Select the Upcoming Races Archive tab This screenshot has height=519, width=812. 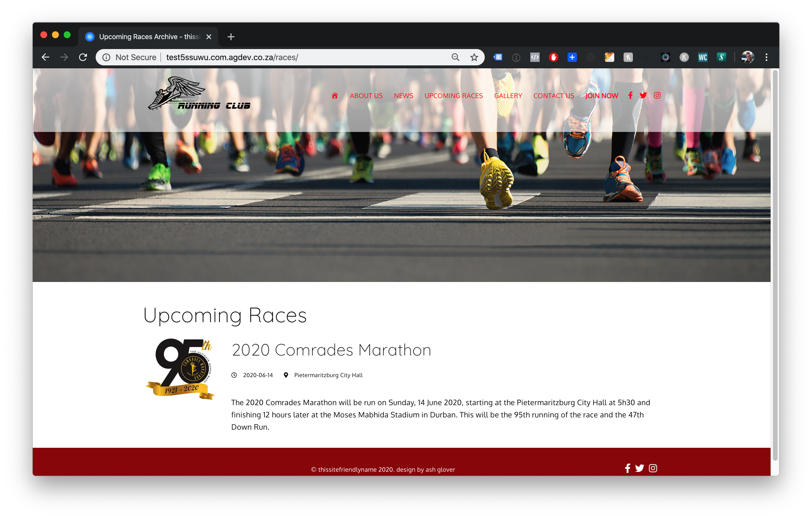[x=148, y=37]
